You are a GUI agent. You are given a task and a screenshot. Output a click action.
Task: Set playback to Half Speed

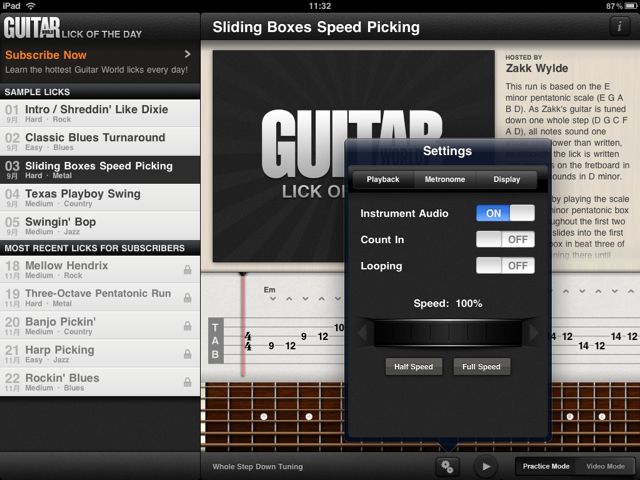pos(413,367)
